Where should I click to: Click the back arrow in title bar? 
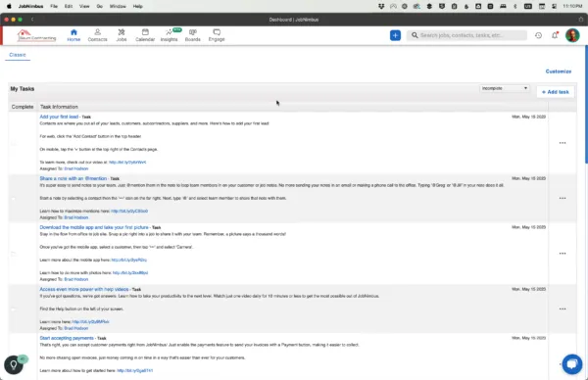(32, 20)
